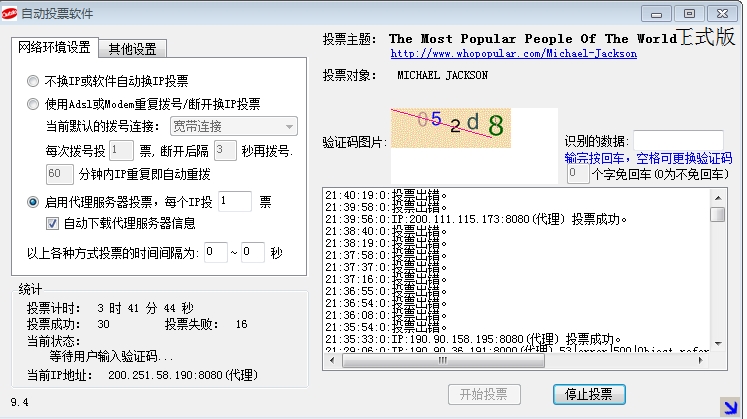This screenshot has height=419, width=747.
Task: Click the votes-per-dial field after 每次拨号投
Action: point(121,150)
